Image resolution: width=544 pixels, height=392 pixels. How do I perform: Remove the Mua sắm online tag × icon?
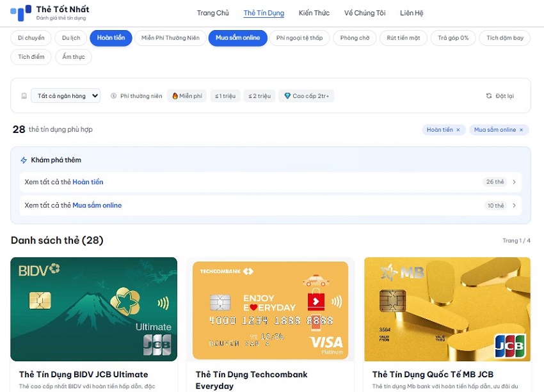(521, 129)
